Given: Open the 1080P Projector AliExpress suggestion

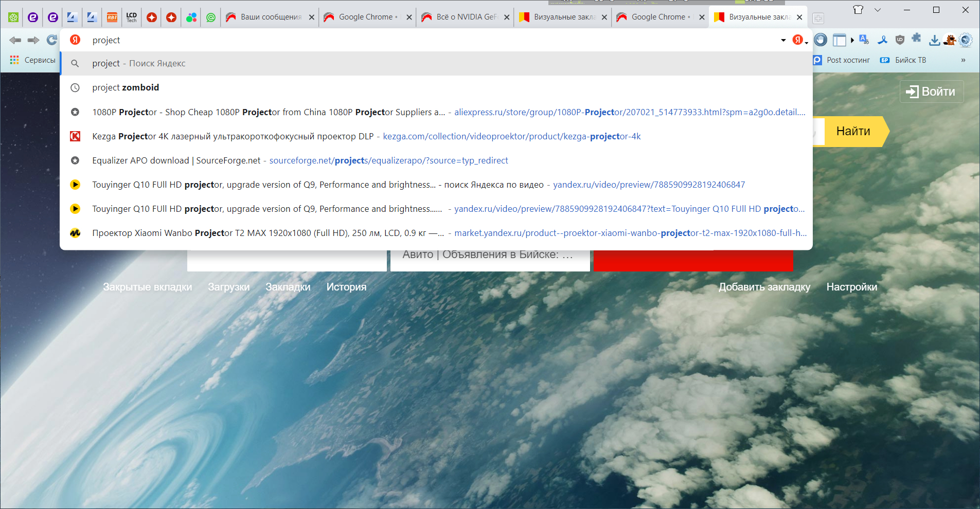Looking at the screenshot, I should (x=436, y=112).
